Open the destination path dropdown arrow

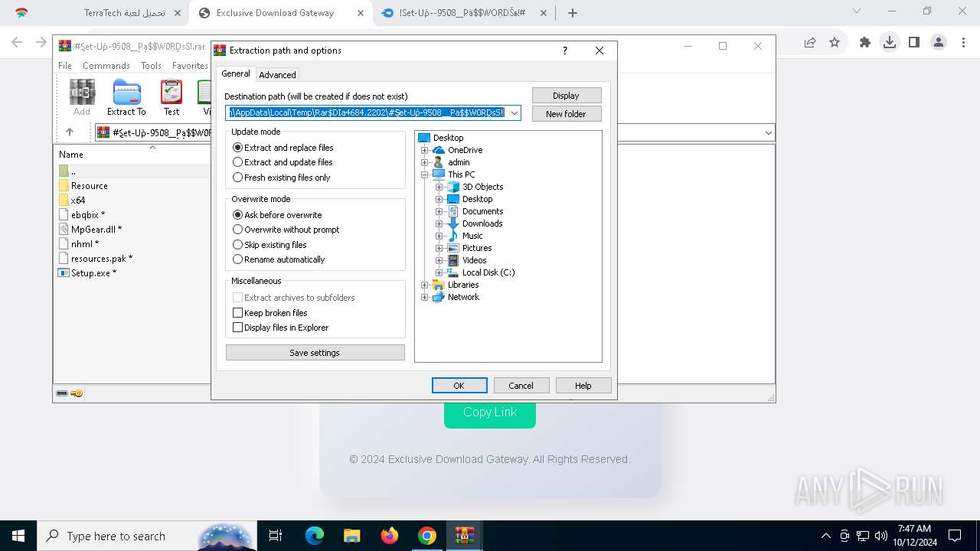pyautogui.click(x=514, y=113)
